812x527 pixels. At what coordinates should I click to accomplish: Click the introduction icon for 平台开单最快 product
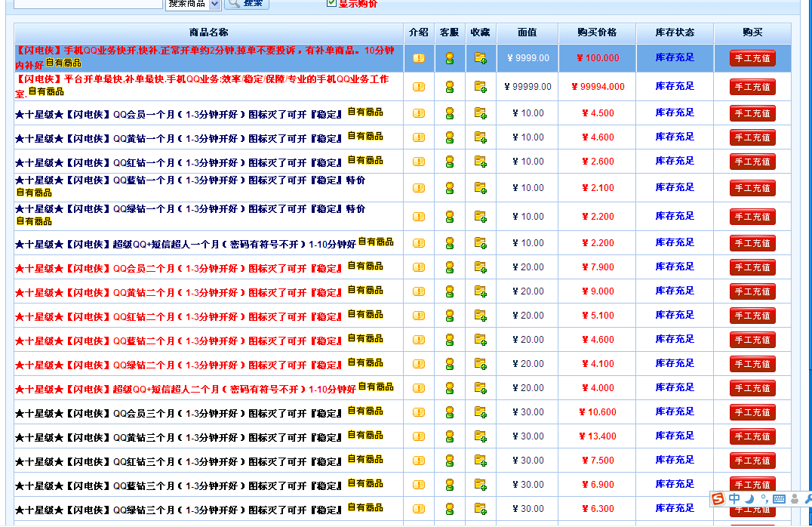pyautogui.click(x=419, y=86)
